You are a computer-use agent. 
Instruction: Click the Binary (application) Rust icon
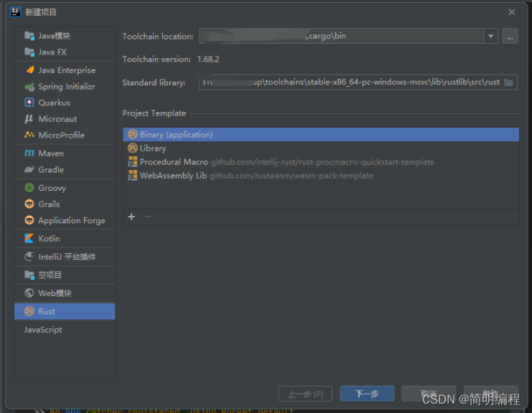point(133,134)
